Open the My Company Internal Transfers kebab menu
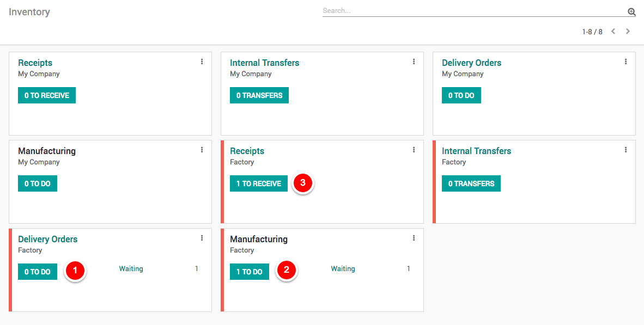This screenshot has width=644, height=325. (414, 62)
